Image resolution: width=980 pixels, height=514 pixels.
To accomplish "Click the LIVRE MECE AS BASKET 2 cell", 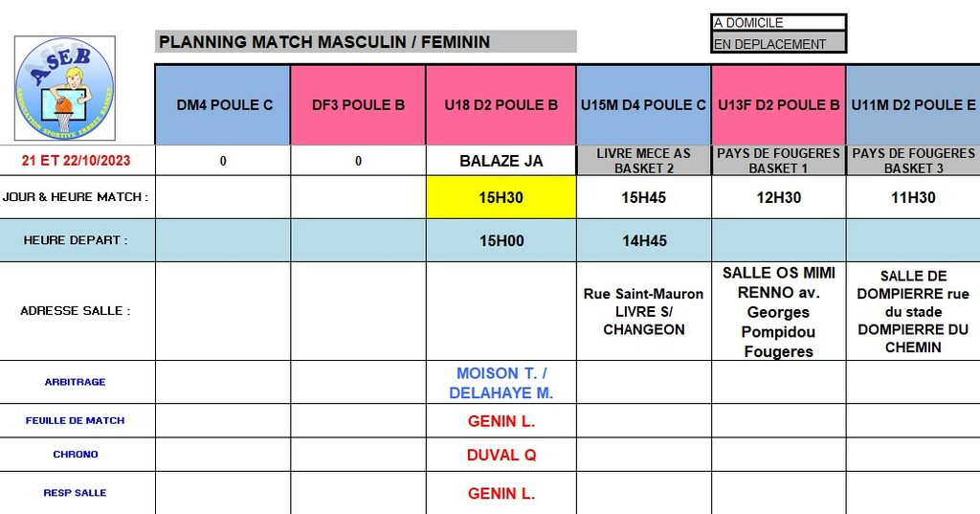I will tap(643, 161).
